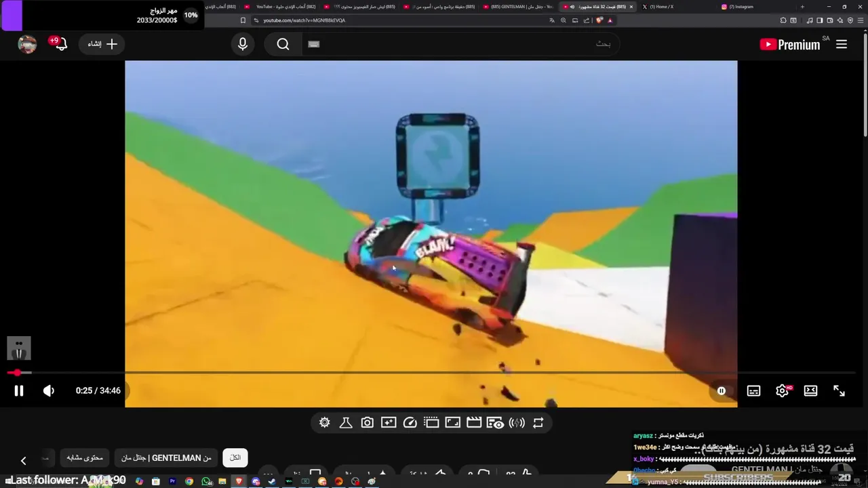The image size is (868, 488).
Task: Click the channel watermark icon on video
Action: 19,348
